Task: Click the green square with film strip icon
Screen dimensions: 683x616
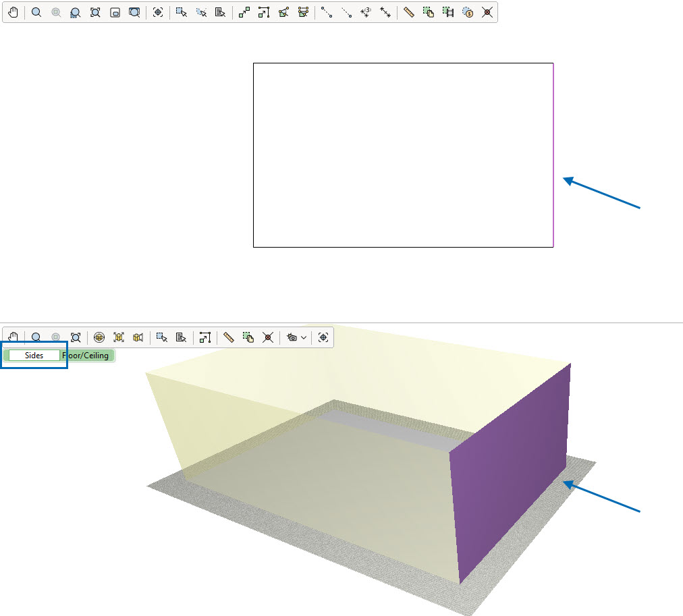Action: pos(447,12)
